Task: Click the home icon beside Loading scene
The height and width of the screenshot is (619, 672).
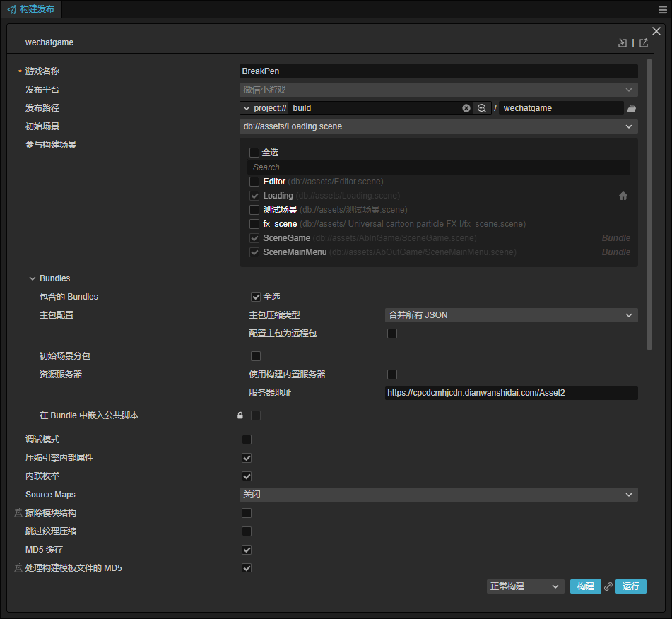Action: click(x=623, y=196)
